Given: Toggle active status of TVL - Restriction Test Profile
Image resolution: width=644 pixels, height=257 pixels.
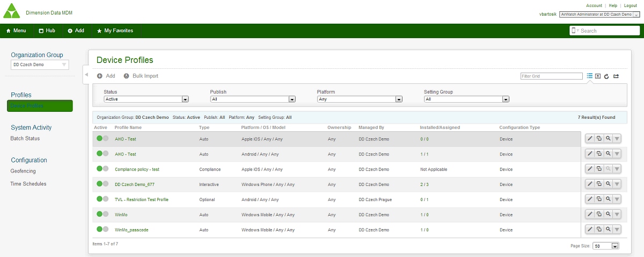Looking at the screenshot, I should 103,198.
